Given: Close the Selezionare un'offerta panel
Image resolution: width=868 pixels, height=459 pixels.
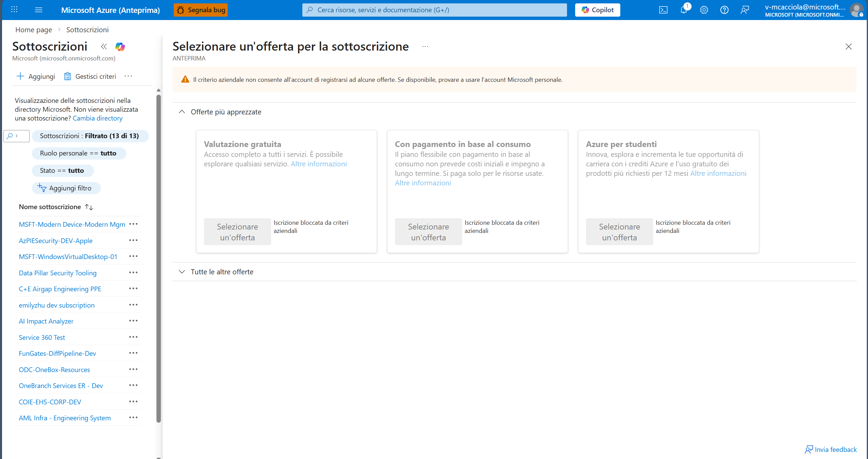Looking at the screenshot, I should click(x=848, y=47).
